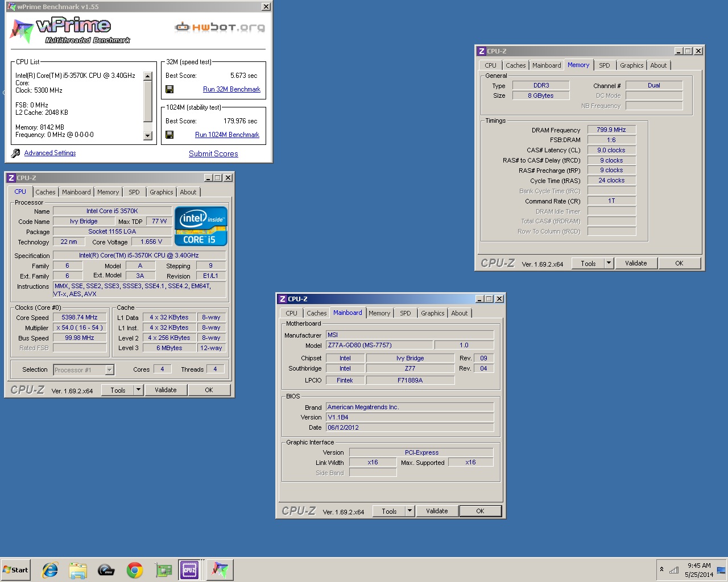Click the save icon beside Run 32M Benchmark
Viewport: 728px width, 582px height.
point(169,89)
